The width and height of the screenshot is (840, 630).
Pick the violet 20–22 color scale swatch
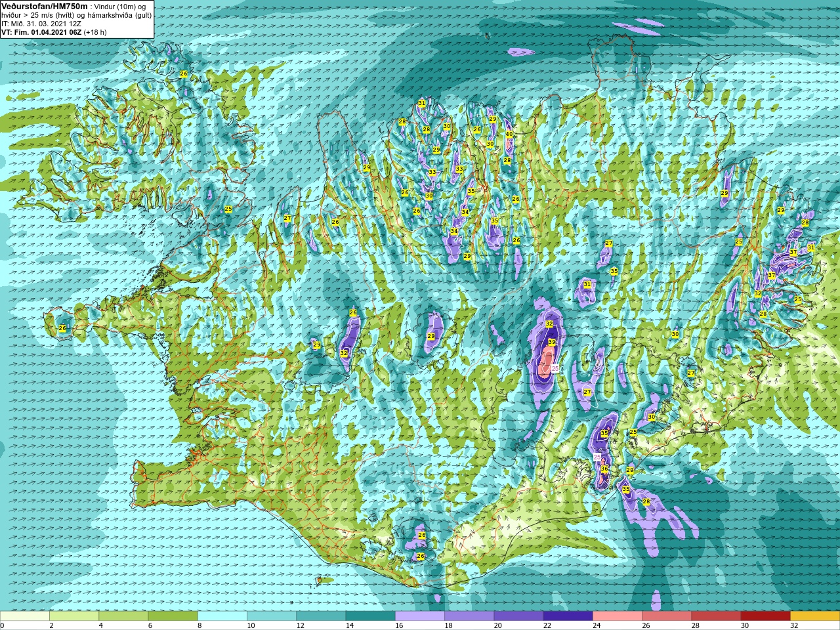coord(518,616)
